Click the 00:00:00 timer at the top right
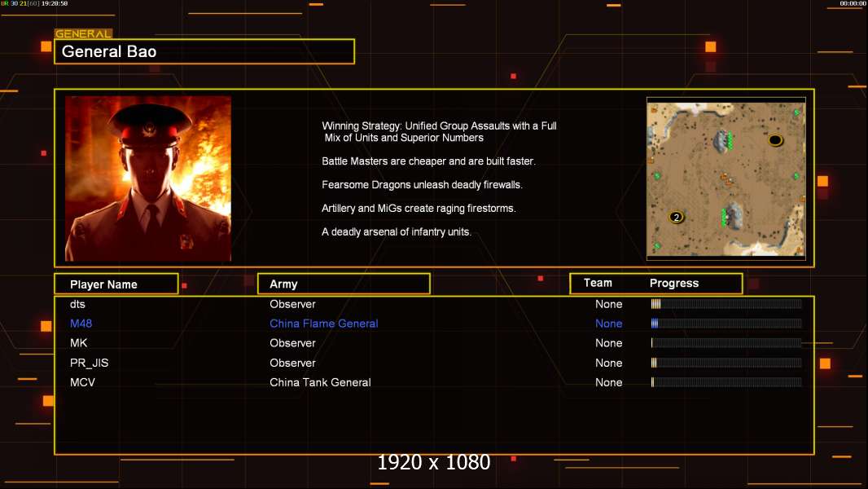This screenshot has height=489, width=868. [853, 3]
